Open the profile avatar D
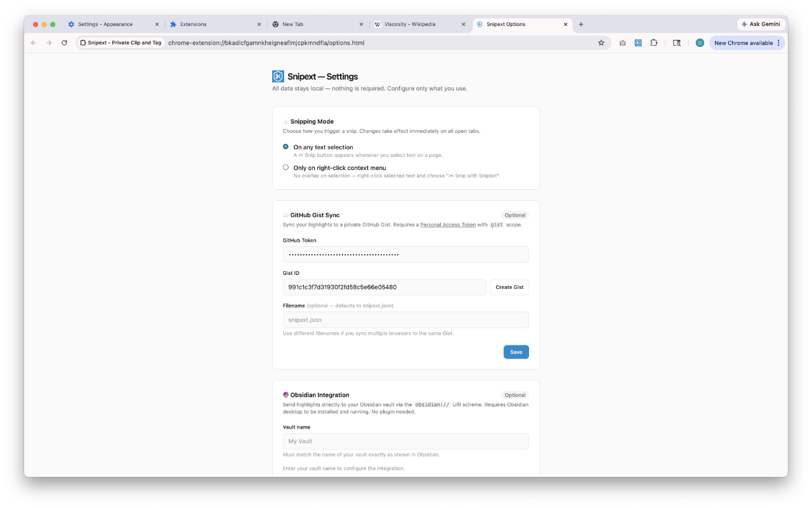This screenshot has width=812, height=508. click(x=700, y=43)
